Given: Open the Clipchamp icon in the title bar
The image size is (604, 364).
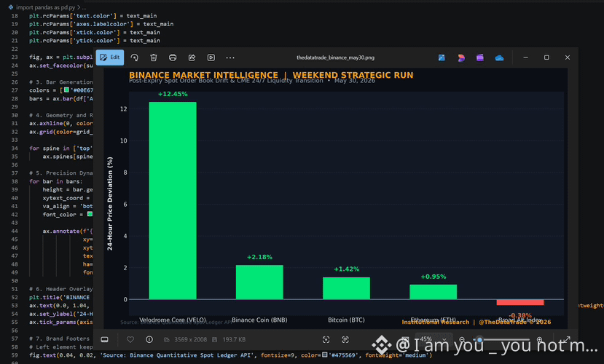Looking at the screenshot, I should pyautogui.click(x=480, y=58).
